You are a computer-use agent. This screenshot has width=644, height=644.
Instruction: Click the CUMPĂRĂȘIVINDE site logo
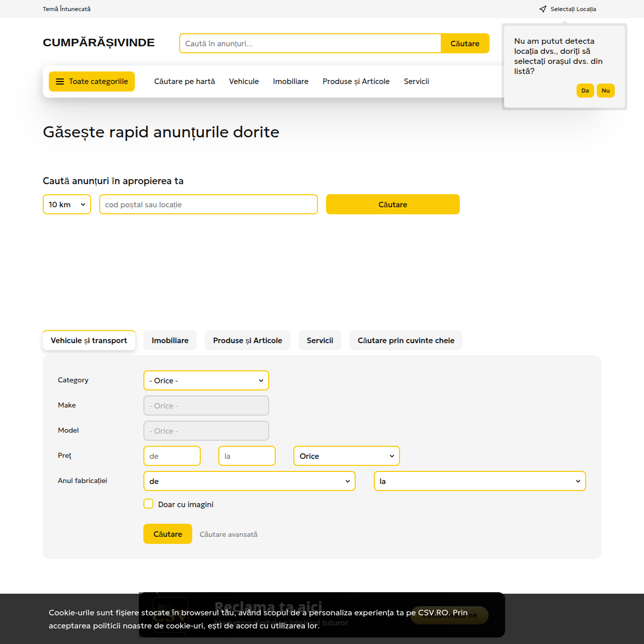pos(99,43)
